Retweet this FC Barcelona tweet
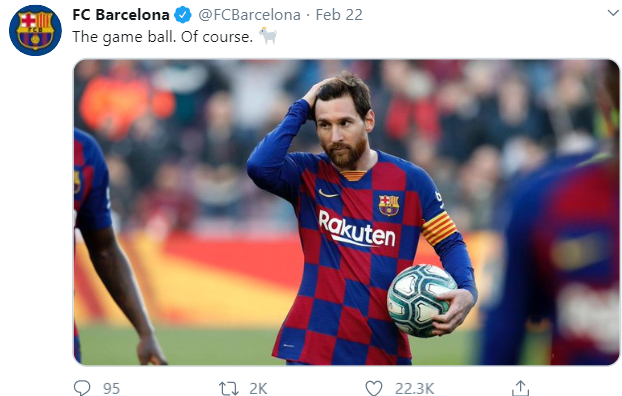622x396 pixels. (228, 388)
